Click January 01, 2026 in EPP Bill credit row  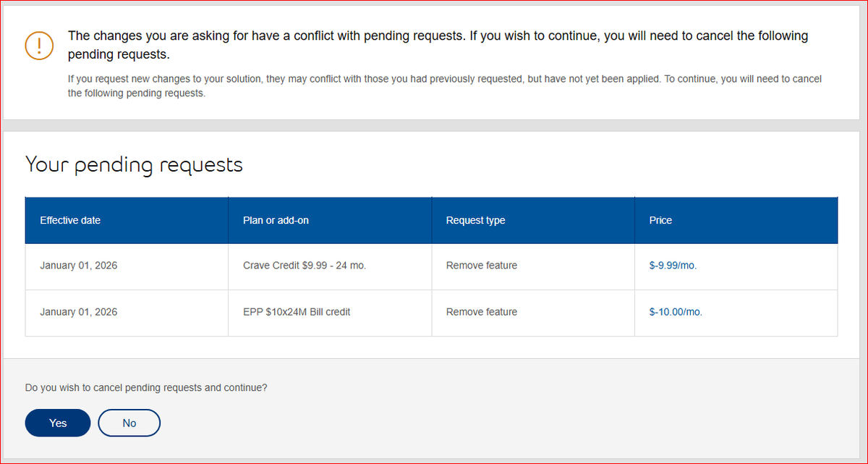coord(79,312)
